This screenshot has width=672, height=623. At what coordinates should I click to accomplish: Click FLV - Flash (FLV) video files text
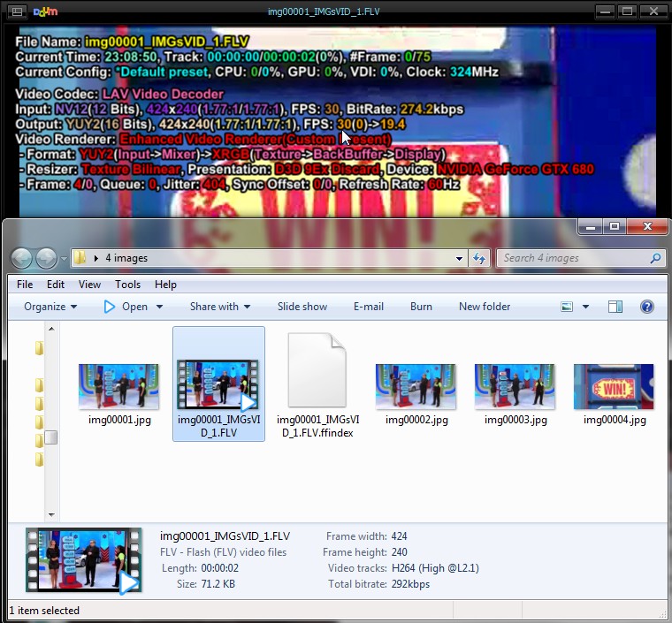[224, 552]
